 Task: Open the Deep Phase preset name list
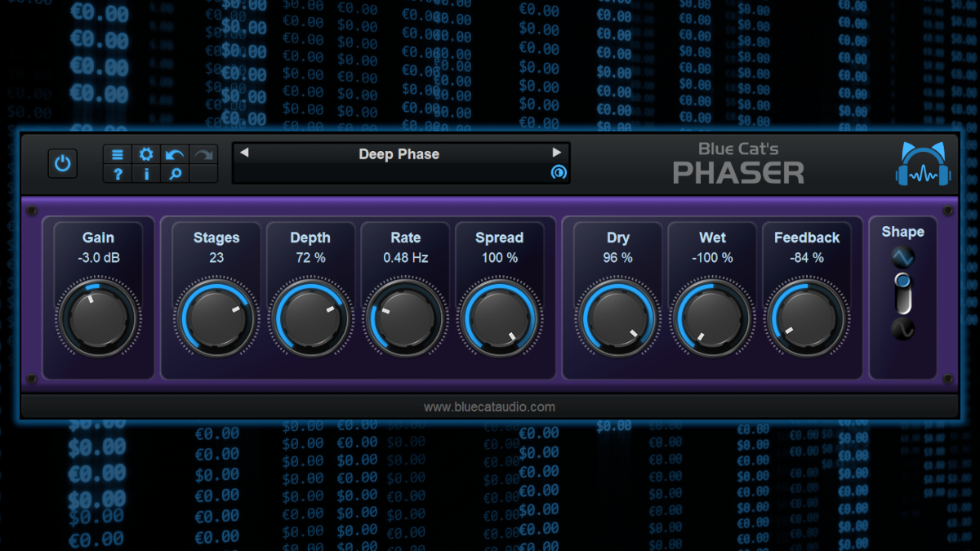[x=399, y=153]
